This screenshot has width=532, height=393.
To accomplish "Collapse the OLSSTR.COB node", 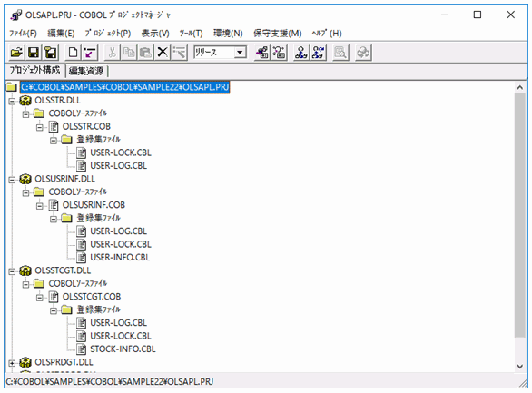I will [x=40, y=127].
